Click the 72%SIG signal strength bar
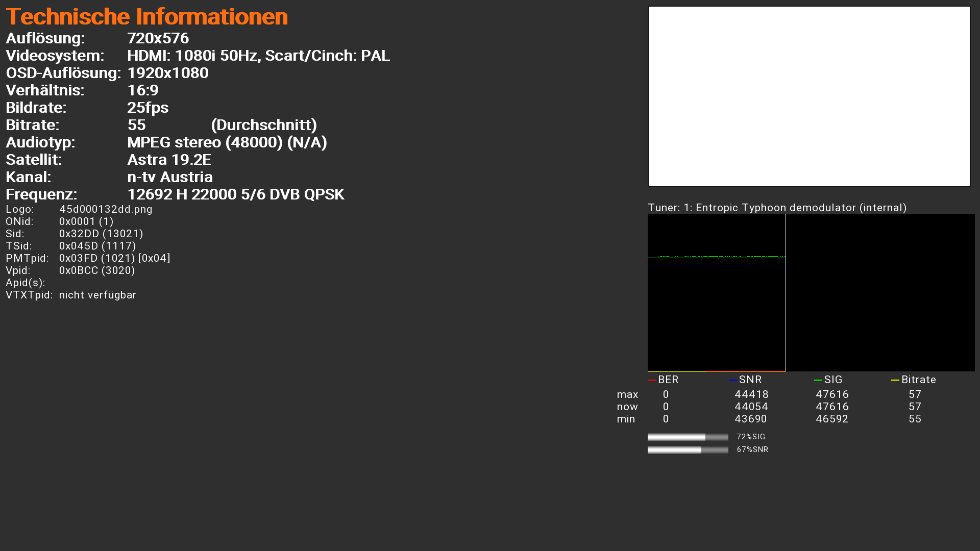This screenshot has width=980, height=551. [x=688, y=437]
